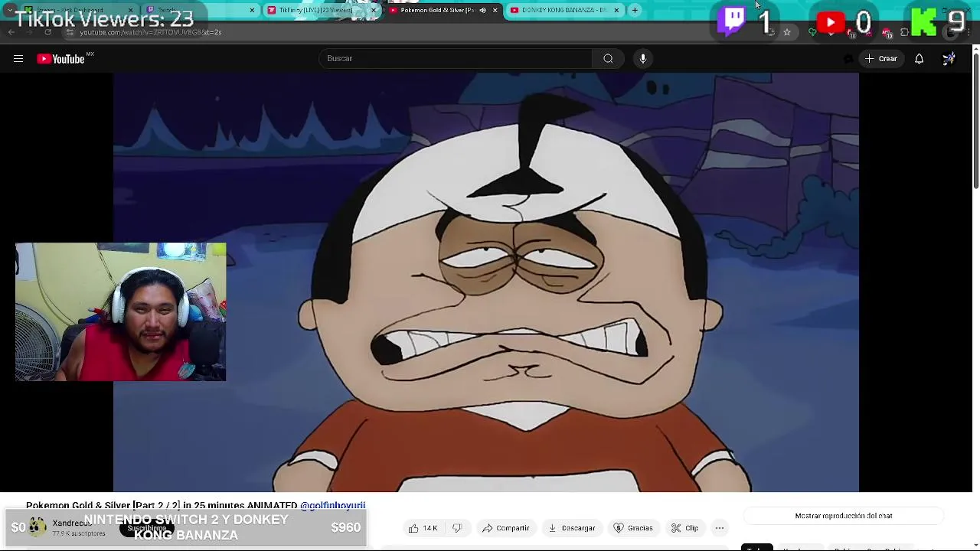Screen dimensions: 980x551
Task: Click the magnifier search button
Action: point(608,59)
